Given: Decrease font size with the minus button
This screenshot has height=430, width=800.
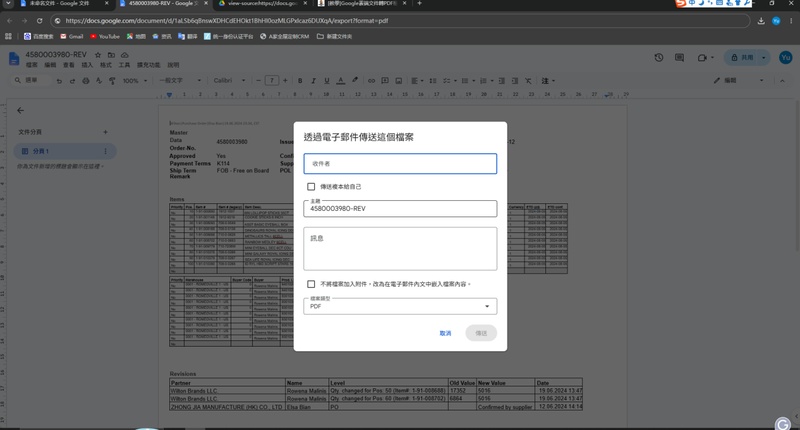Looking at the screenshot, I should pos(258,81).
